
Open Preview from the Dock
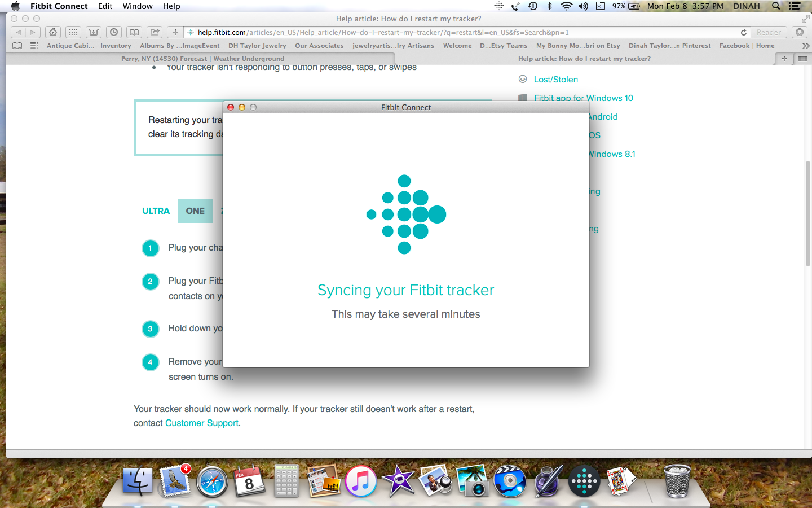[x=435, y=481]
